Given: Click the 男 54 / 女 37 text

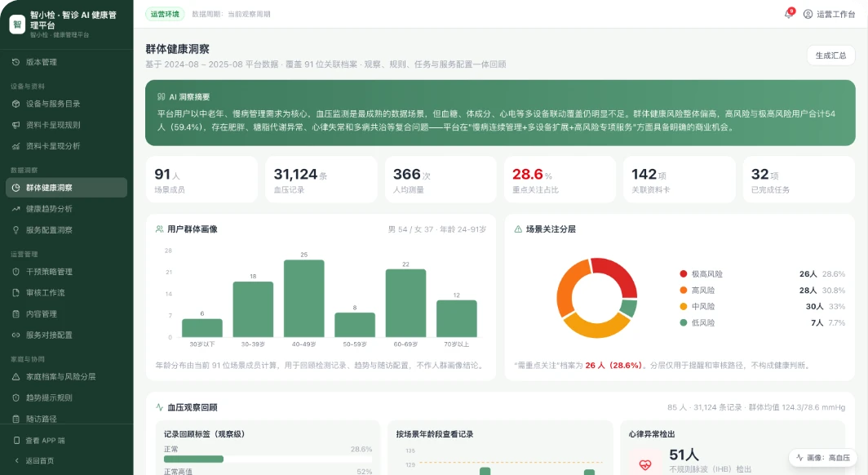Looking at the screenshot, I should (411, 229).
